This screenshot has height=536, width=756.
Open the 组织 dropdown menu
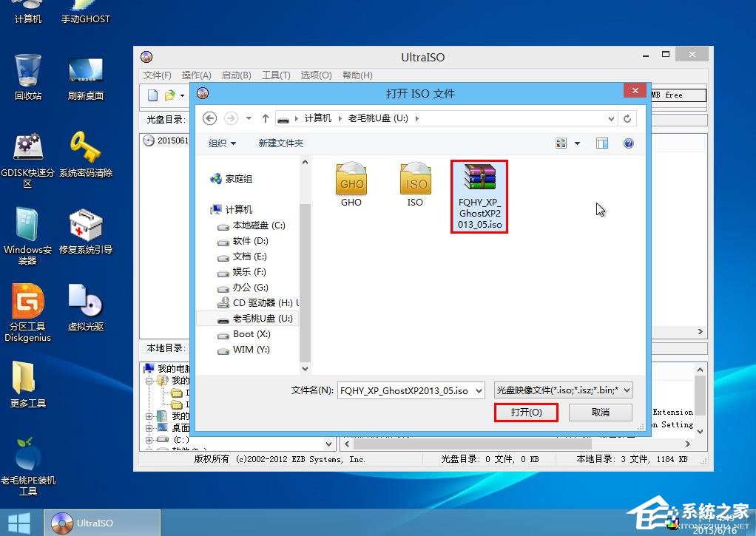(221, 143)
